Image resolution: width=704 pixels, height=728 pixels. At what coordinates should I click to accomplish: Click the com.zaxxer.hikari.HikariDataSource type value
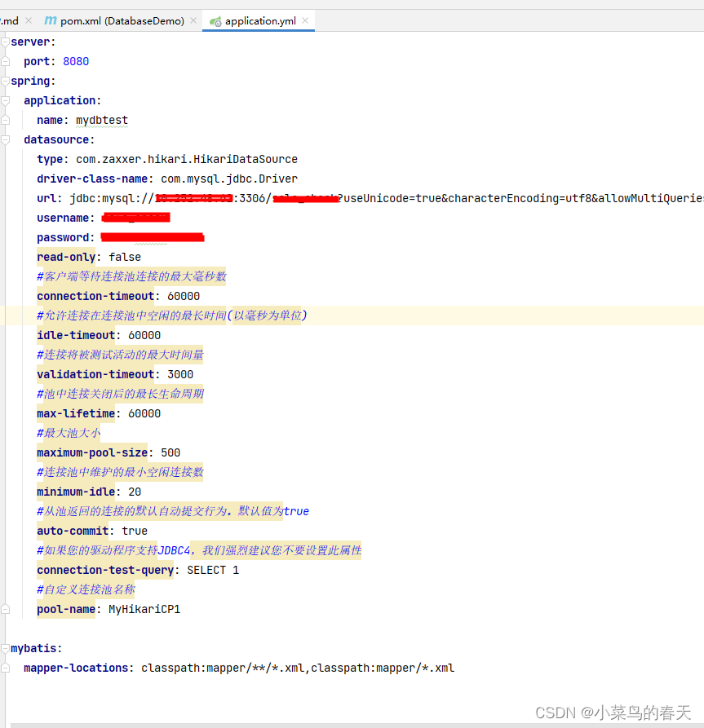click(x=187, y=159)
